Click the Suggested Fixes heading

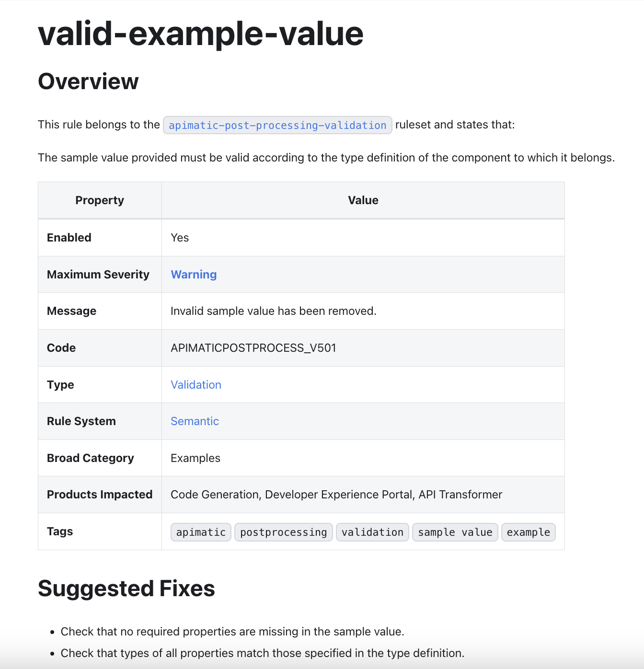126,588
